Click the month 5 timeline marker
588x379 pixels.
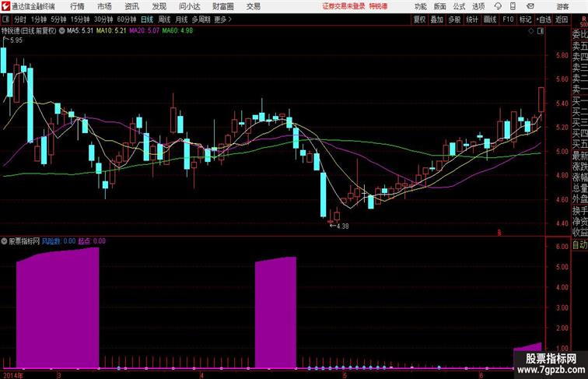tap(345, 375)
